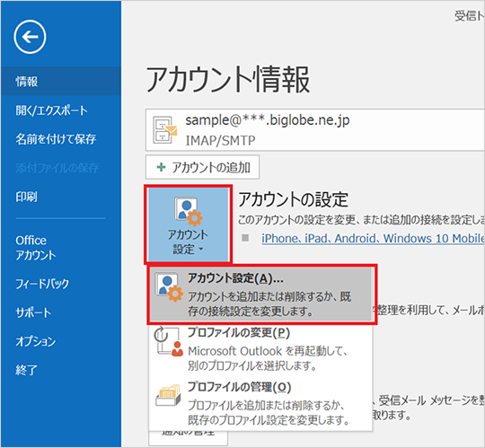Click the back arrow circle icon
The width and height of the screenshot is (485, 448).
[30, 37]
